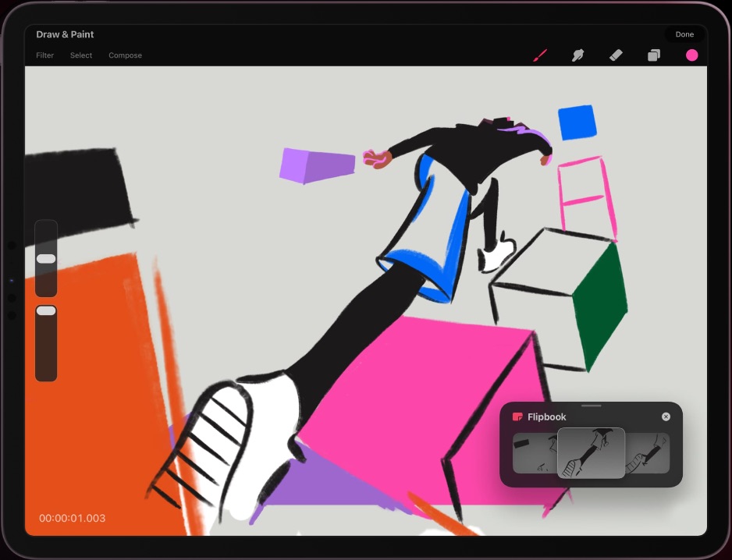Open the pink color swatch
The image size is (732, 560).
(x=691, y=55)
